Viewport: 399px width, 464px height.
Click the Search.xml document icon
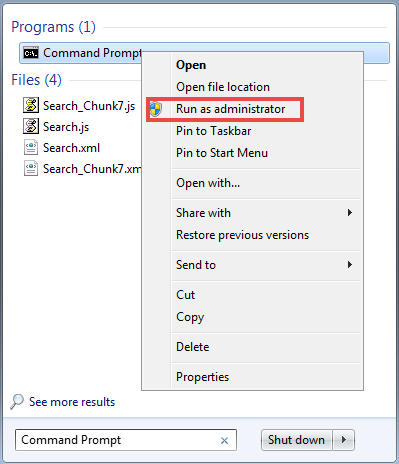(x=31, y=148)
